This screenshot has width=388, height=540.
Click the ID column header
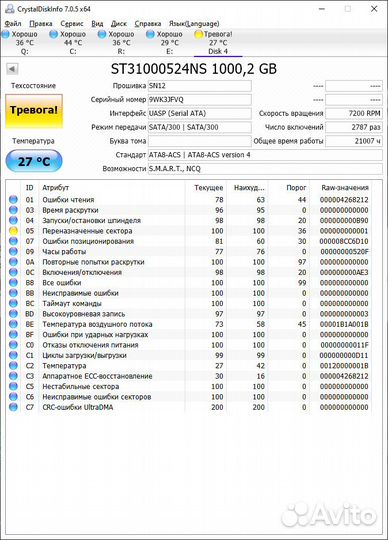point(30,188)
